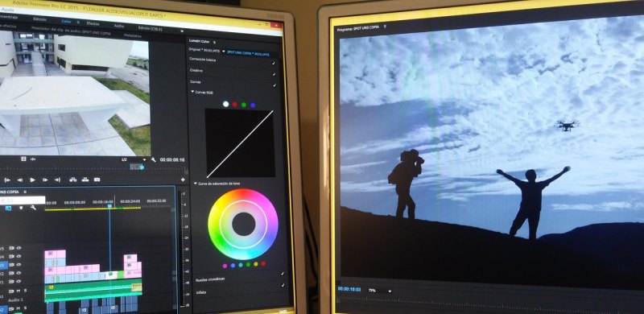644x314 pixels.
Task: Open the Ayuda menu
Action: [7, 9]
